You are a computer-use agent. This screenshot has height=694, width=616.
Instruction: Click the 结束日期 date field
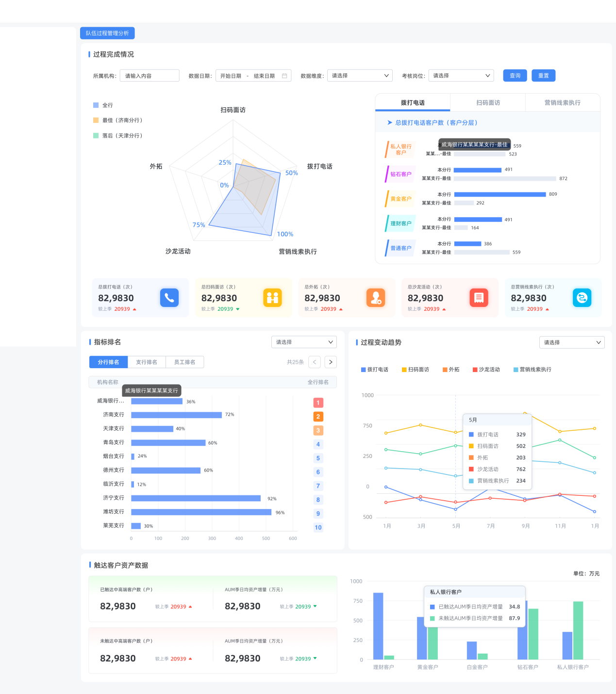click(x=264, y=76)
